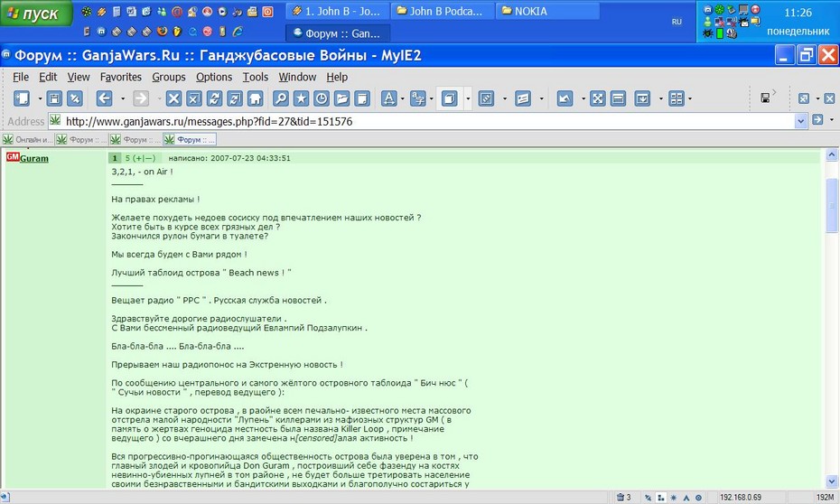Image resolution: width=840 pixels, height=504 pixels.
Task: Toggle the percent-like status bar icon
Action: point(649,498)
